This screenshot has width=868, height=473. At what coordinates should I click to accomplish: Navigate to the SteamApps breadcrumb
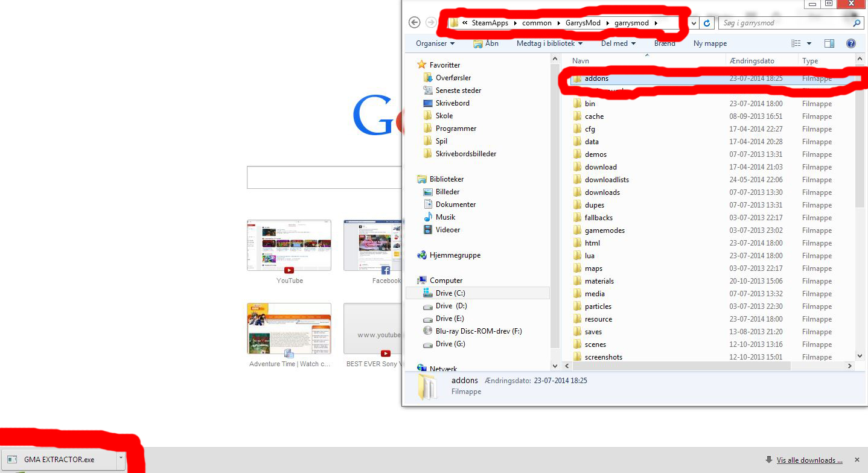[x=491, y=23]
